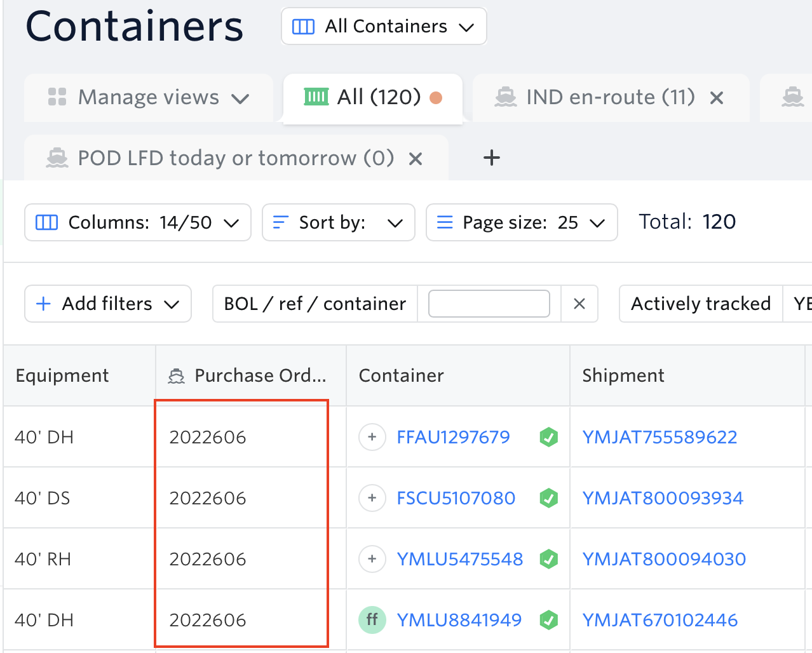Change Page size from 25
Screen dimensions: 812x653
(521, 222)
